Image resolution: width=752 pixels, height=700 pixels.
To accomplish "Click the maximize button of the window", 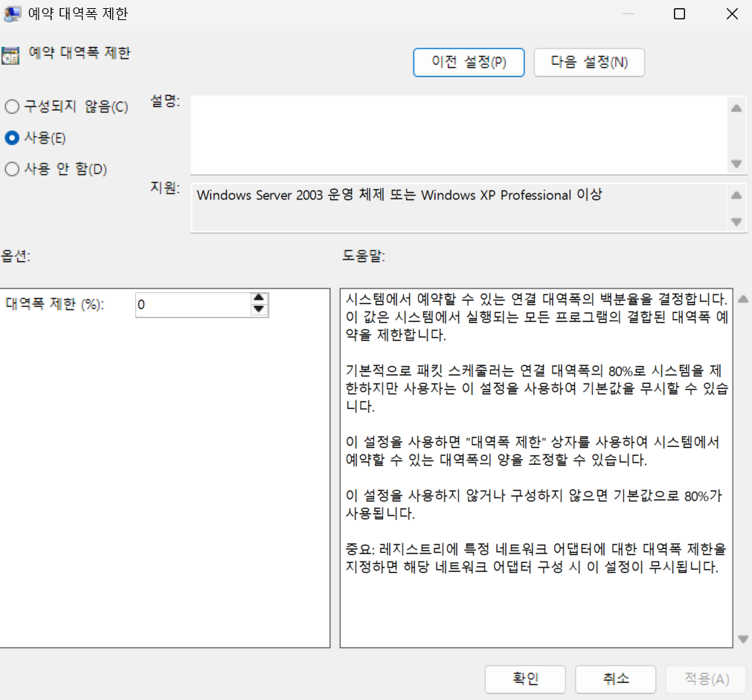I will click(x=678, y=13).
